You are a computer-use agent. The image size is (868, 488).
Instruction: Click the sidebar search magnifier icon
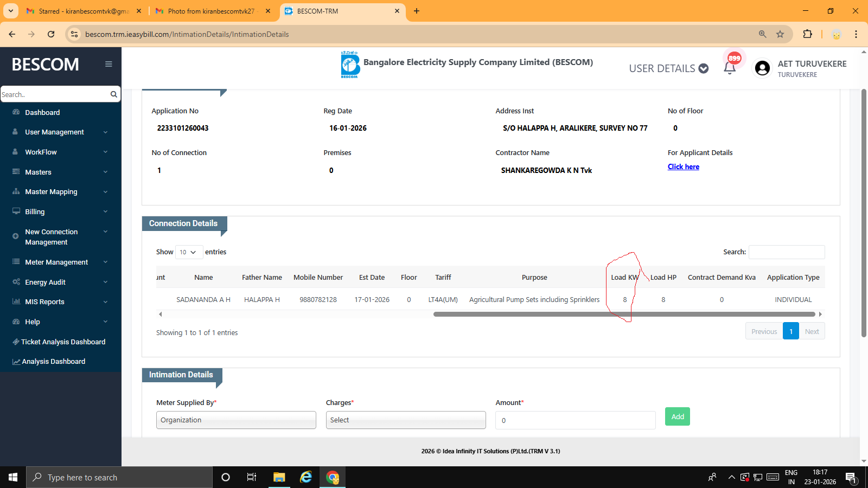pyautogui.click(x=114, y=94)
